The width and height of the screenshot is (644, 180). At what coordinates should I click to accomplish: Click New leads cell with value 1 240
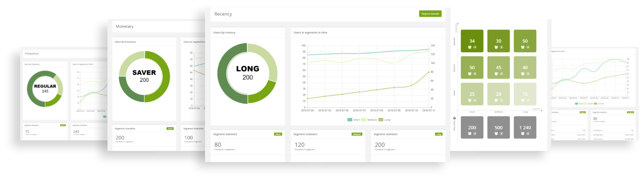[x=525, y=127]
